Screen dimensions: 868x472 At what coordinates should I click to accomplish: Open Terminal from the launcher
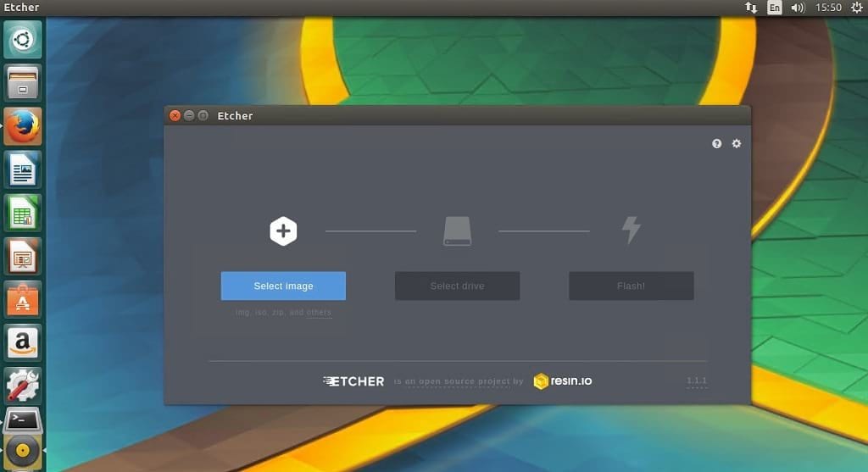(23, 422)
